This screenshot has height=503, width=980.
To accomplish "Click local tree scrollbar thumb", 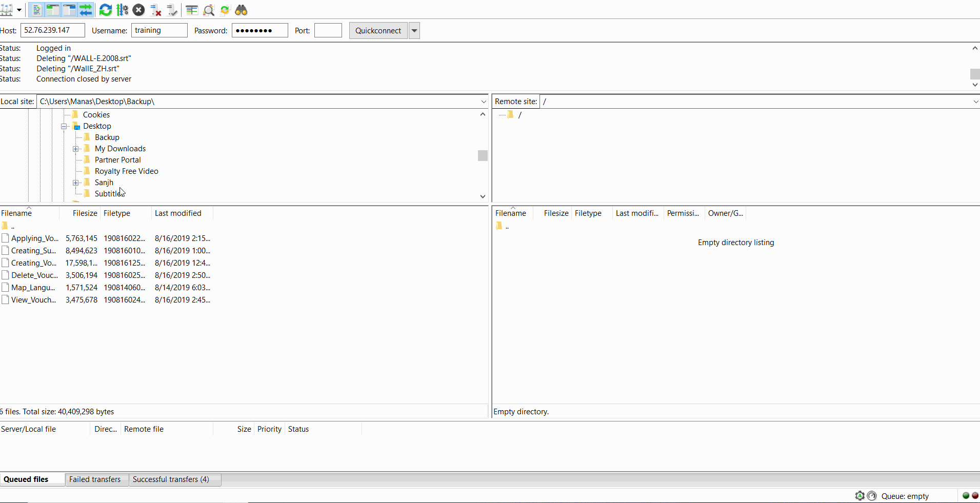I will [x=483, y=155].
